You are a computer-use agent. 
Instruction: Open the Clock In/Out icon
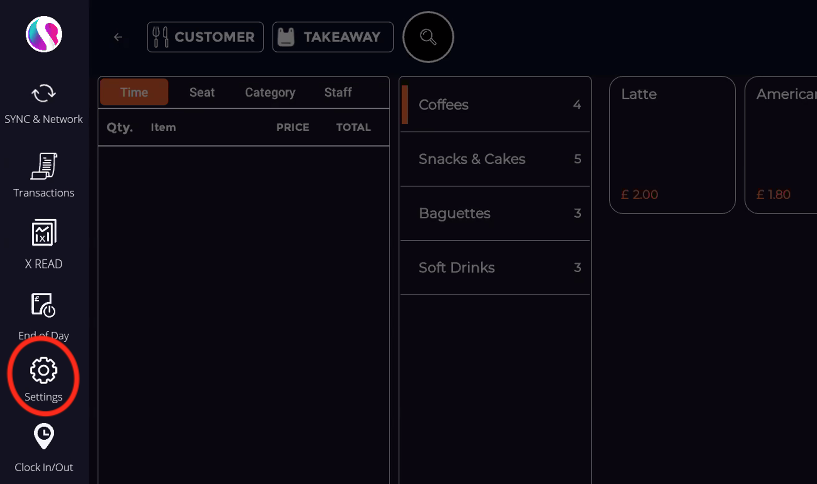click(44, 436)
